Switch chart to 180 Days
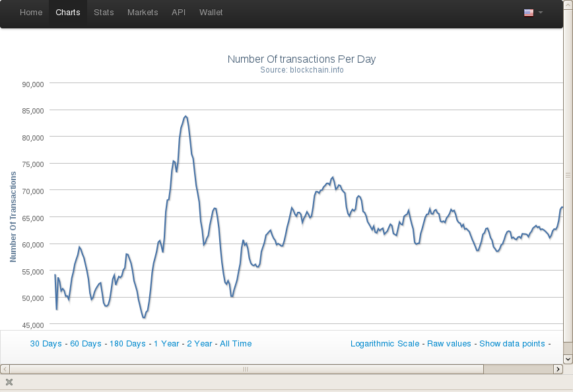The height and width of the screenshot is (392, 573). pyautogui.click(x=127, y=344)
